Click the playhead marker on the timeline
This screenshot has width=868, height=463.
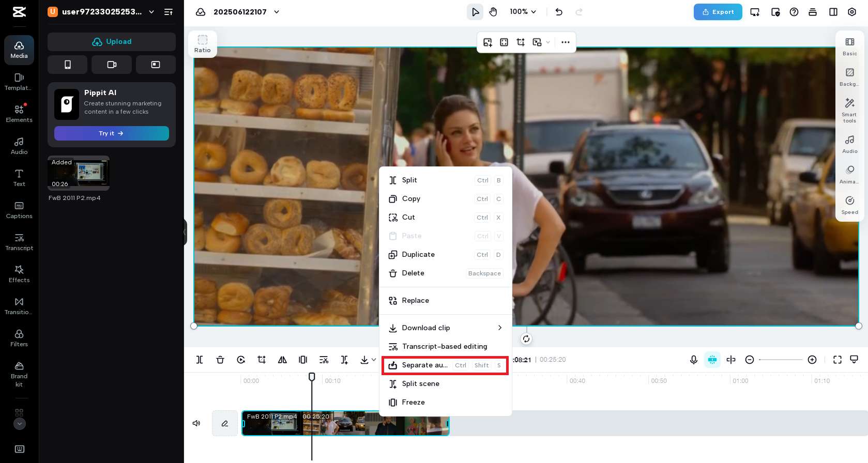[x=312, y=377]
